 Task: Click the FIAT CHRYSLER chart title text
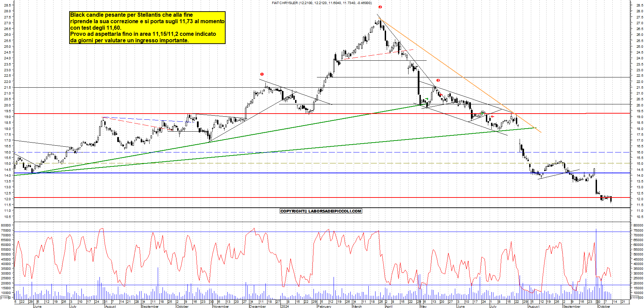322,3
